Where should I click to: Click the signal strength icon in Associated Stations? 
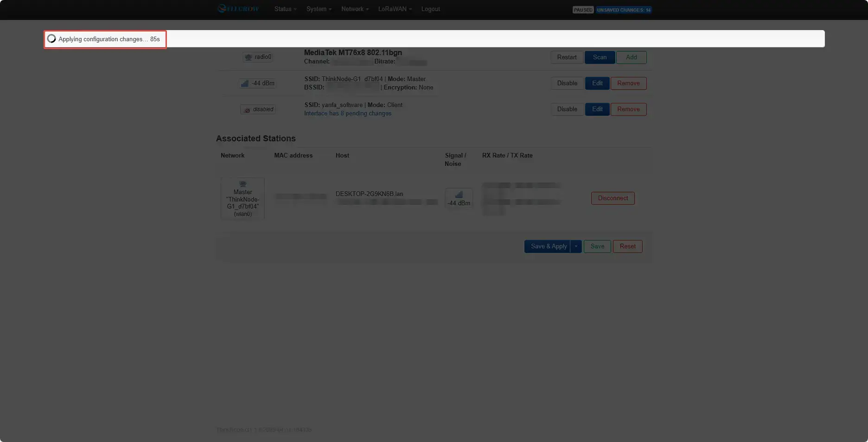click(x=459, y=198)
